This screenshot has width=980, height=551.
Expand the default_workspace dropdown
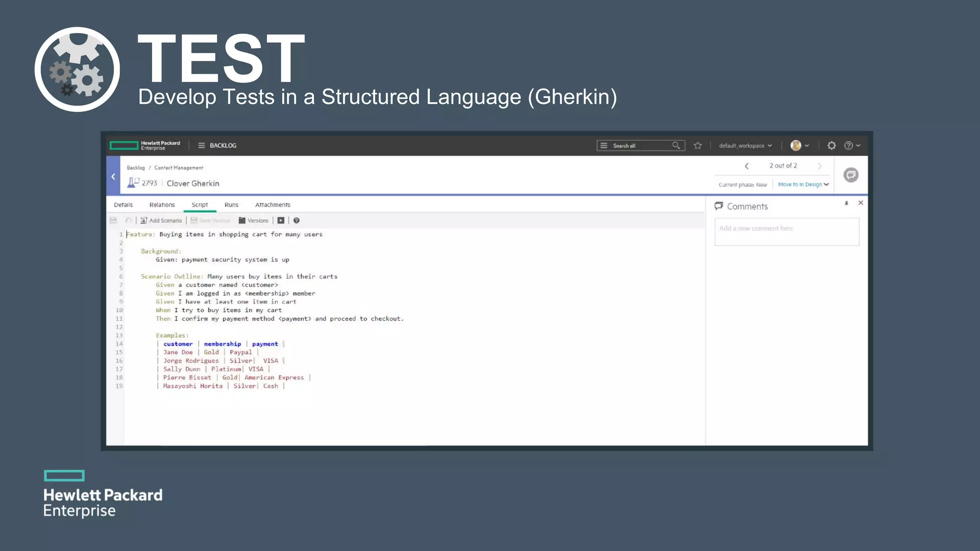tap(745, 145)
